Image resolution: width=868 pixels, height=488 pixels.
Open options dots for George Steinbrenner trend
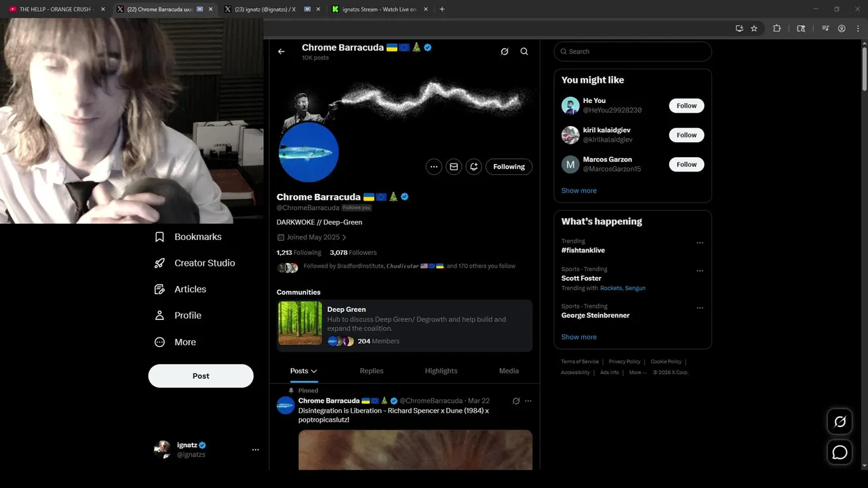700,308
